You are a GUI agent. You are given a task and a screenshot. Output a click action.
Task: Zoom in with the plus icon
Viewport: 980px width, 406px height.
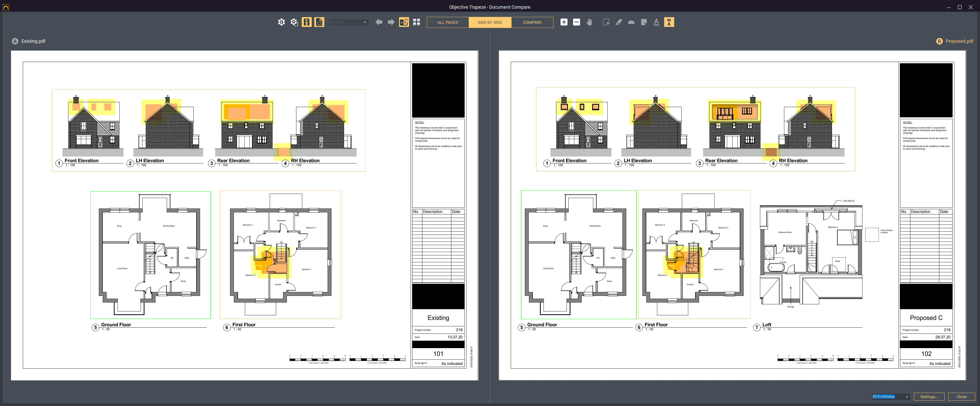(564, 22)
